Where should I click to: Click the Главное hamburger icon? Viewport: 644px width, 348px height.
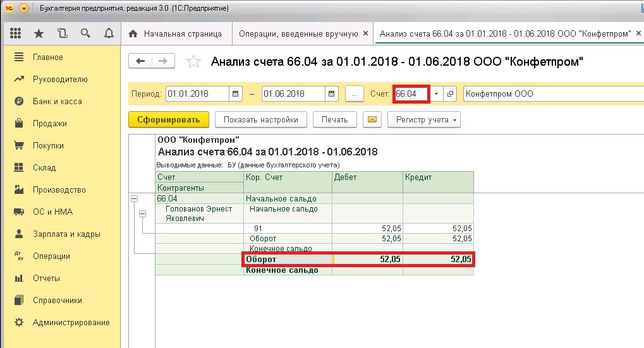click(19, 57)
